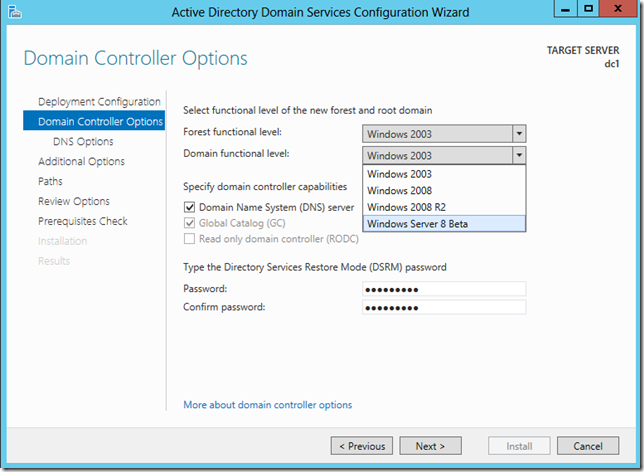Open Review Options step
Image resolution: width=644 pixels, height=472 pixels.
pyautogui.click(x=74, y=201)
